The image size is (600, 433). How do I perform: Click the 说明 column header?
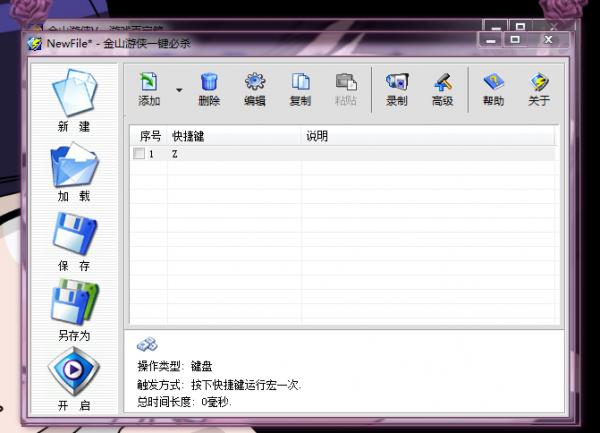tap(428, 136)
